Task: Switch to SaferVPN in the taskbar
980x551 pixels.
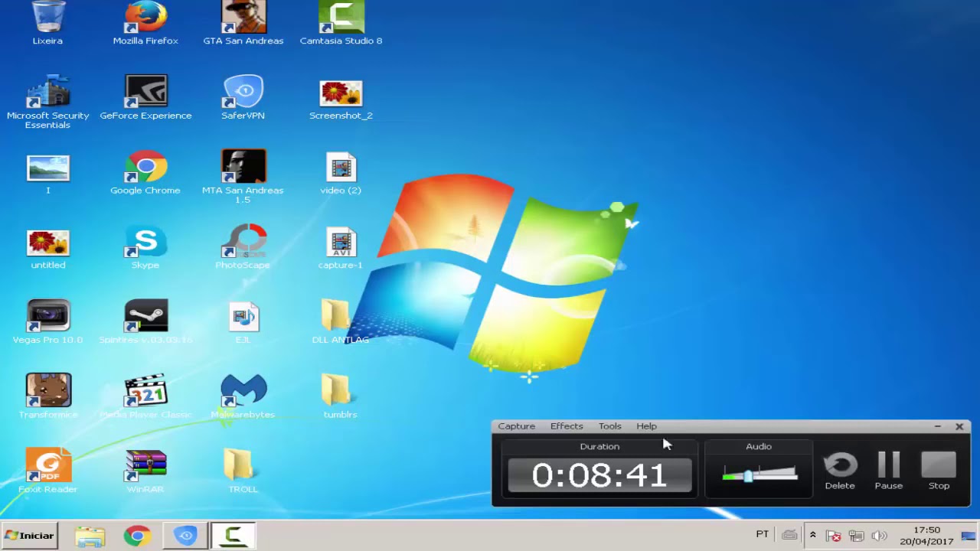Action: tap(186, 536)
